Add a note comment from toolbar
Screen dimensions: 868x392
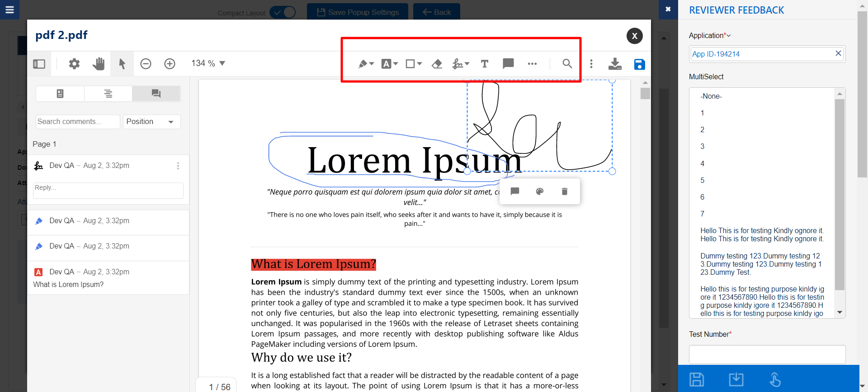[508, 64]
